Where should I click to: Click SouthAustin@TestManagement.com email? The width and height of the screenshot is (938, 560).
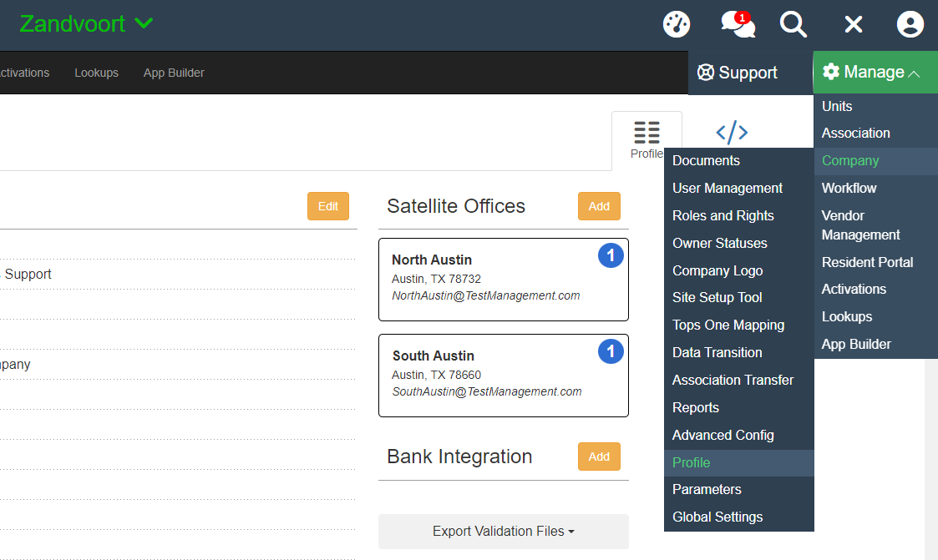(486, 391)
